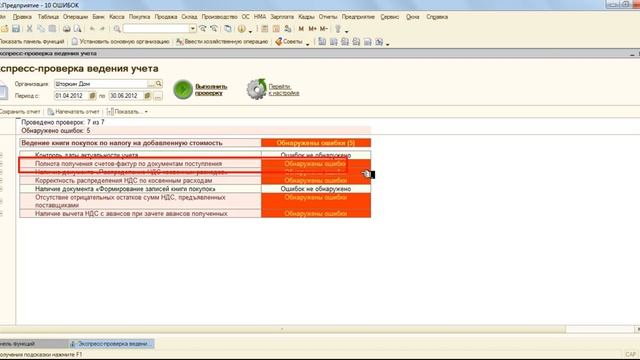Click Ведение книги покупок section header
The width and height of the screenshot is (640, 360).
(x=140, y=143)
